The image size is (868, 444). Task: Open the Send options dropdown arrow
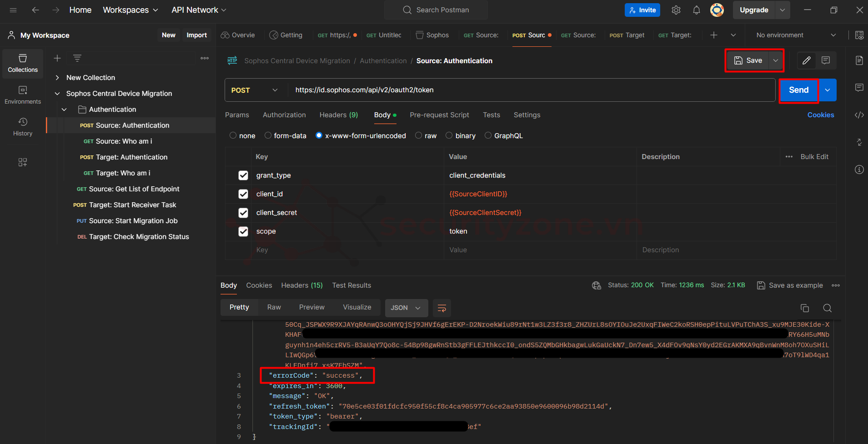828,90
